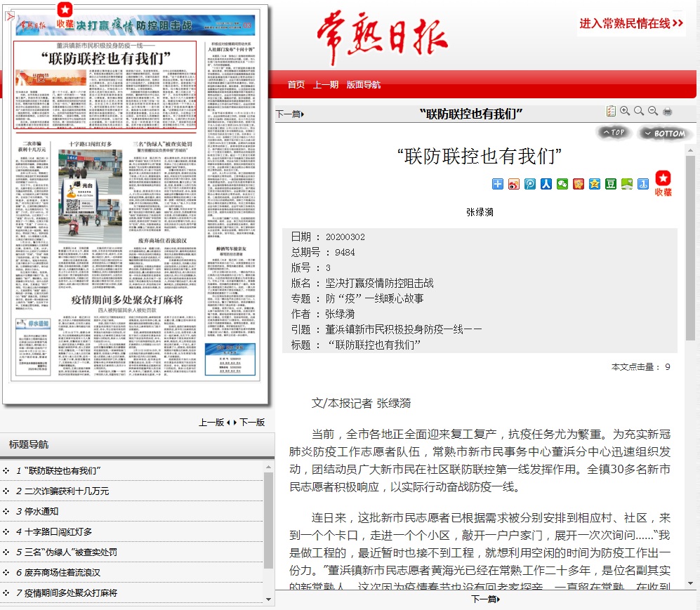
Task: Share article to QZone star icon
Action: [x=595, y=184]
